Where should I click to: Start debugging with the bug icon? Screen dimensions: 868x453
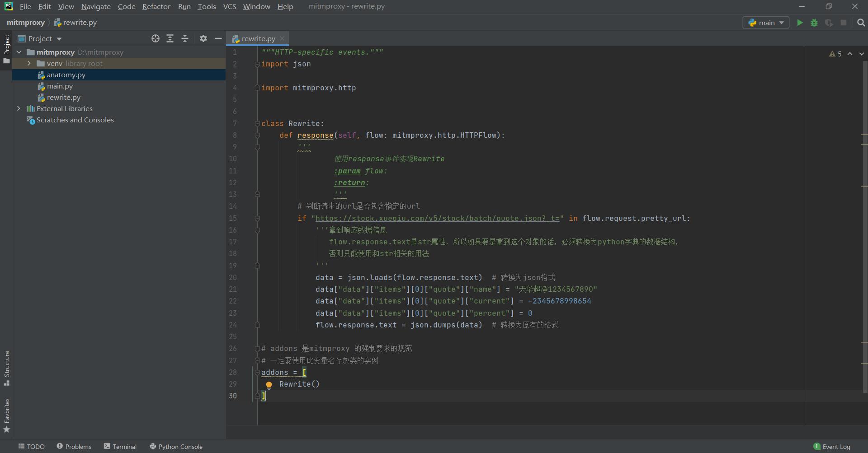click(x=814, y=23)
